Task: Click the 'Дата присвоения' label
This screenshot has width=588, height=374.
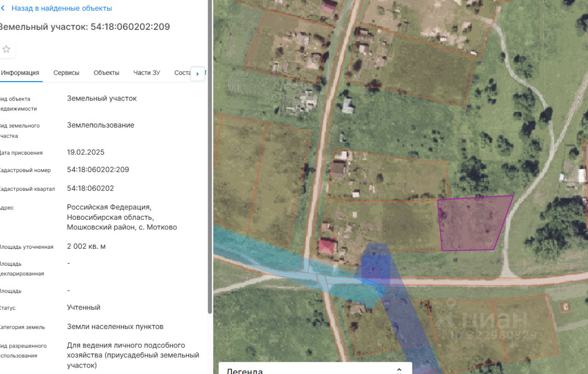Action: 21,153
